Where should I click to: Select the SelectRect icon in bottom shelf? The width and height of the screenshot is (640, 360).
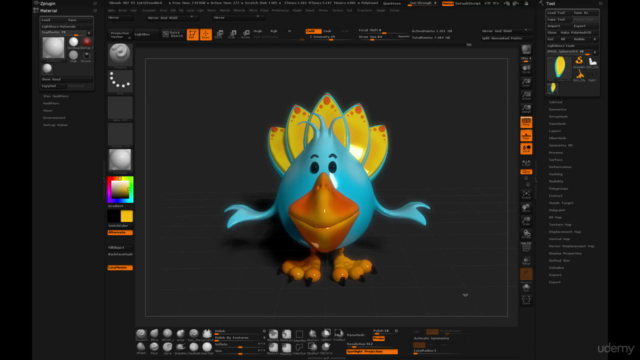coord(299,335)
